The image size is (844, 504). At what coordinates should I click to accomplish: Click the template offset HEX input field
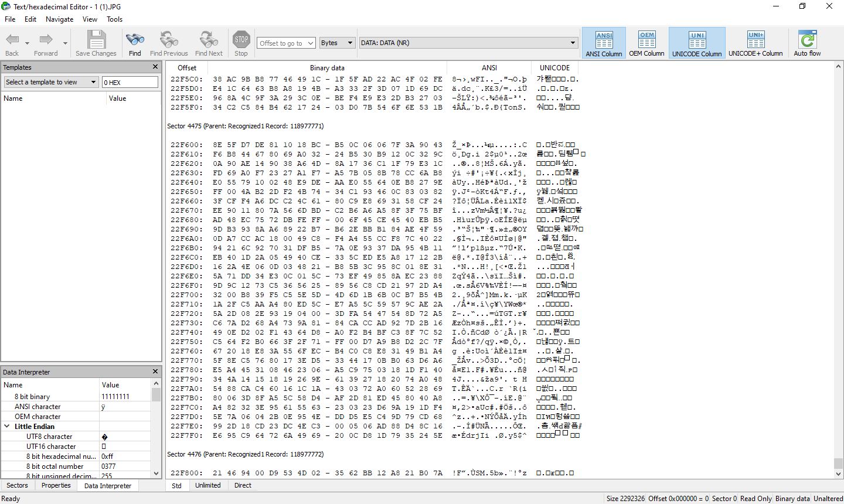point(130,82)
